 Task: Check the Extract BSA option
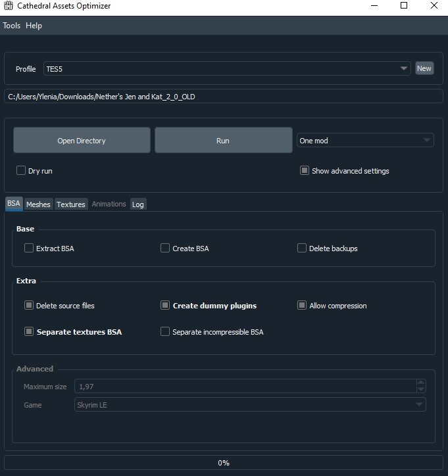pos(29,248)
